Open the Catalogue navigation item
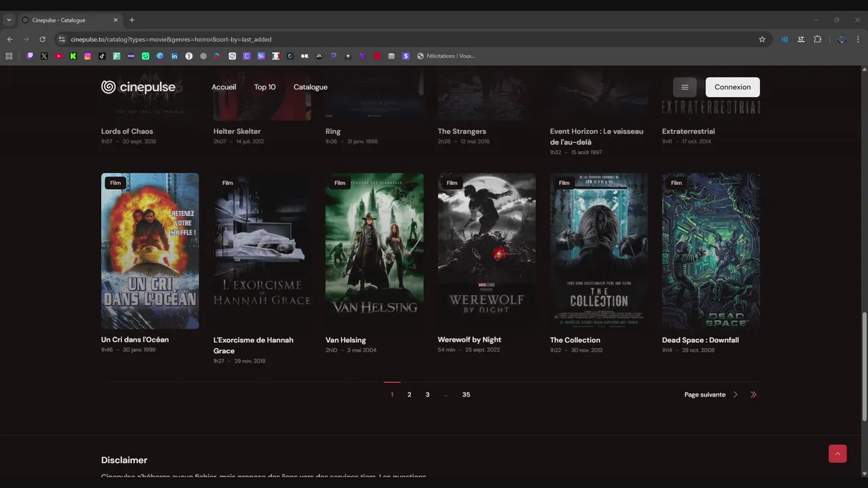The image size is (868, 488). 311,87
